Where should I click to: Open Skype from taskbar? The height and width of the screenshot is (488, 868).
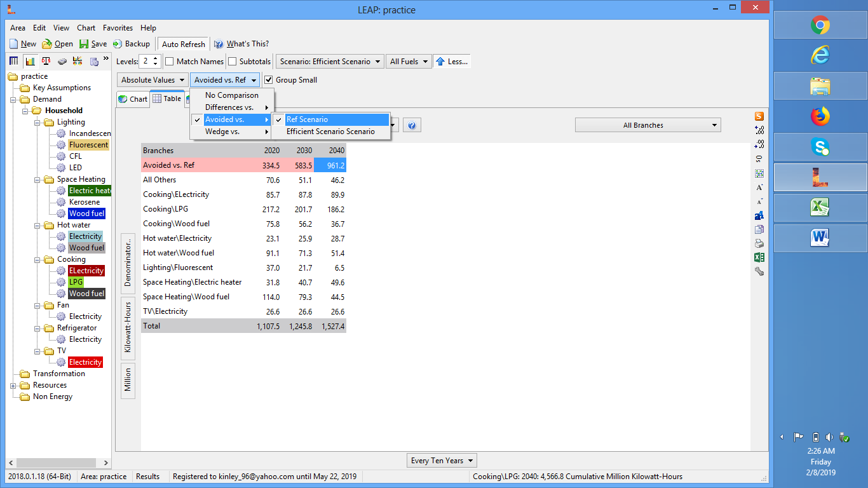(820, 147)
